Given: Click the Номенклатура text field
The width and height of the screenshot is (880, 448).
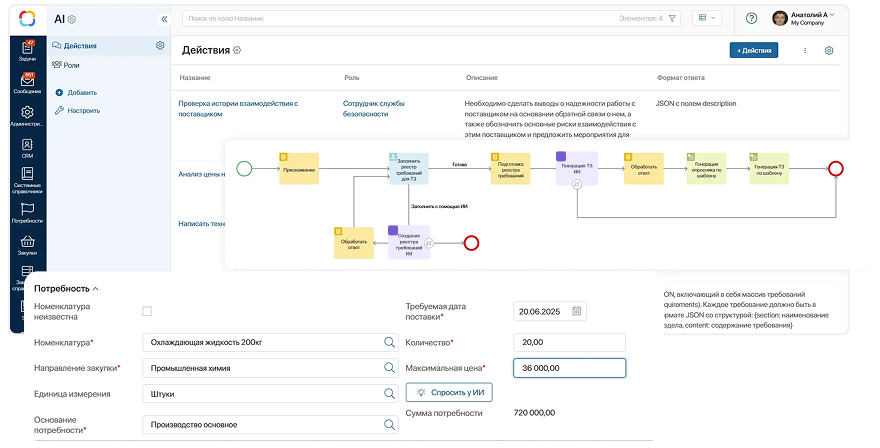Looking at the screenshot, I should [270, 342].
